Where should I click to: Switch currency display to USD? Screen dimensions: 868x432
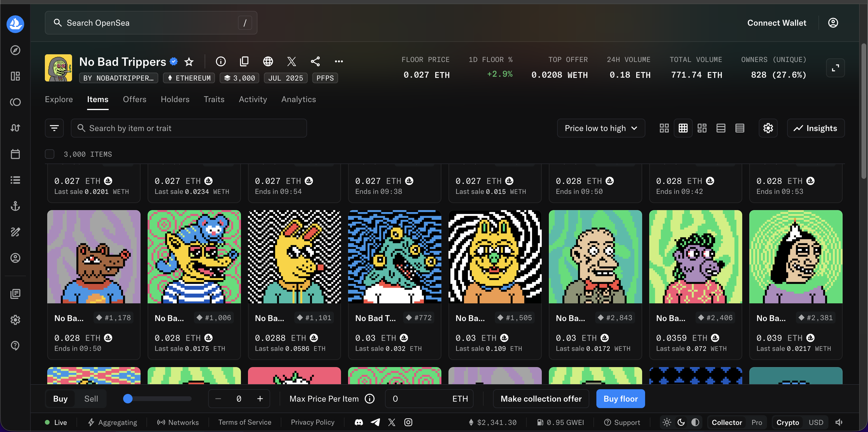(816, 422)
